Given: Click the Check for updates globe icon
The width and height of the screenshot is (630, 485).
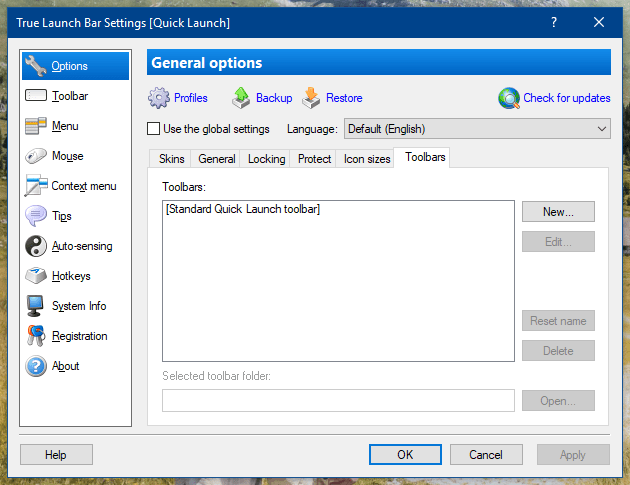Looking at the screenshot, I should (x=509, y=98).
